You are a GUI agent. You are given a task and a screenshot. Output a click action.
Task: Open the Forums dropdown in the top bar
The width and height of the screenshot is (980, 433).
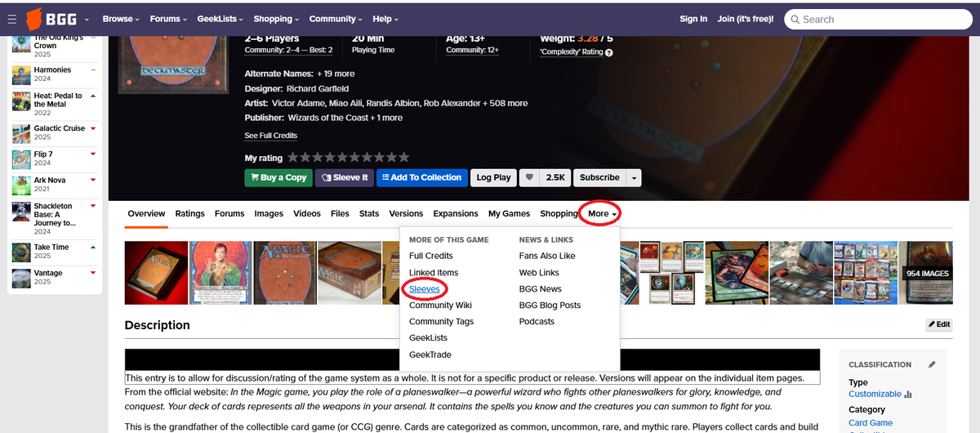click(168, 19)
